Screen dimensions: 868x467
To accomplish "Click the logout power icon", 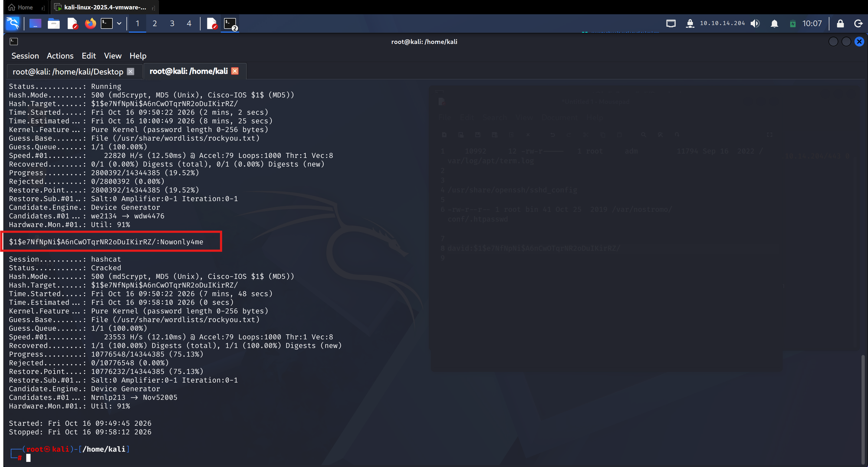I will coord(858,23).
